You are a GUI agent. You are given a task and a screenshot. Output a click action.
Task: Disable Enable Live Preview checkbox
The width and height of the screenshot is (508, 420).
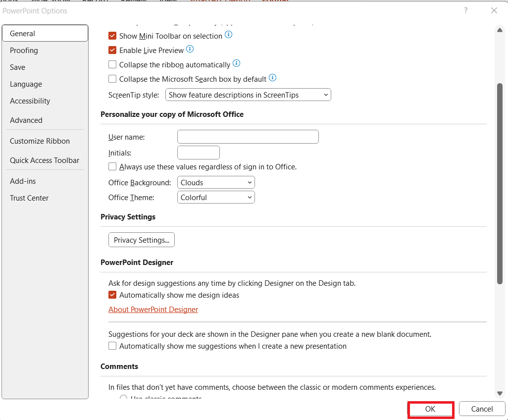point(112,50)
